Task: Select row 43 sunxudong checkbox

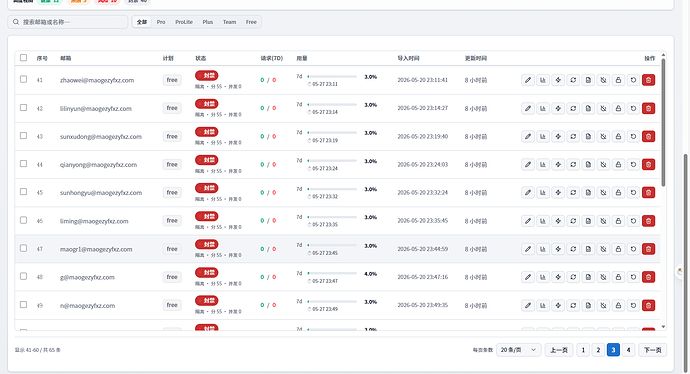Action: pos(23,136)
